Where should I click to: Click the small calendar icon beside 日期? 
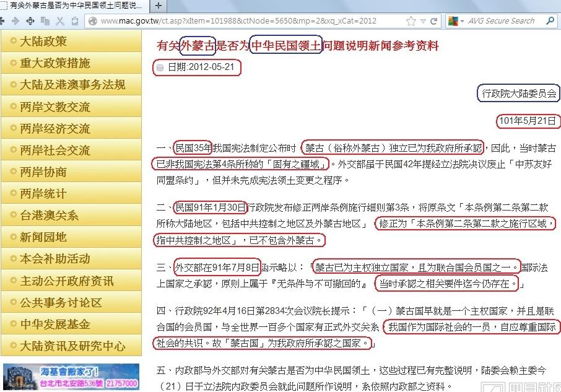160,68
